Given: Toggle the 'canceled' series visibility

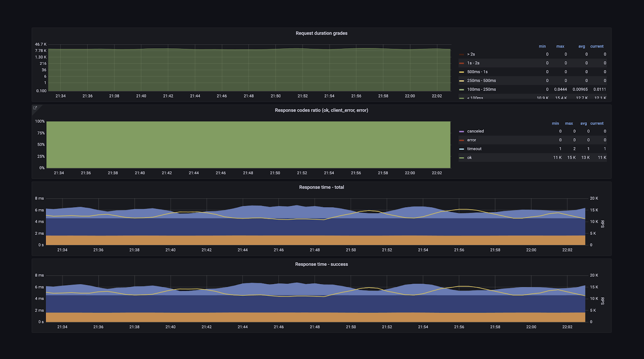Looking at the screenshot, I should [x=475, y=131].
